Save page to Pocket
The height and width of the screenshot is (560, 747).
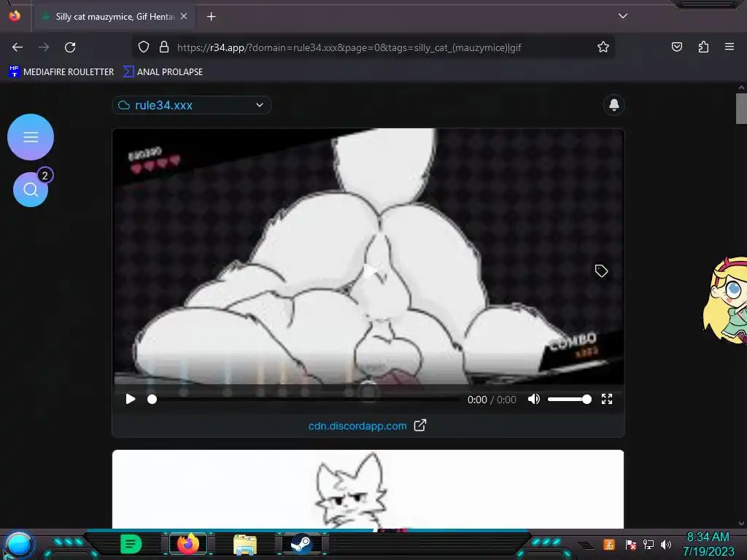(x=677, y=47)
